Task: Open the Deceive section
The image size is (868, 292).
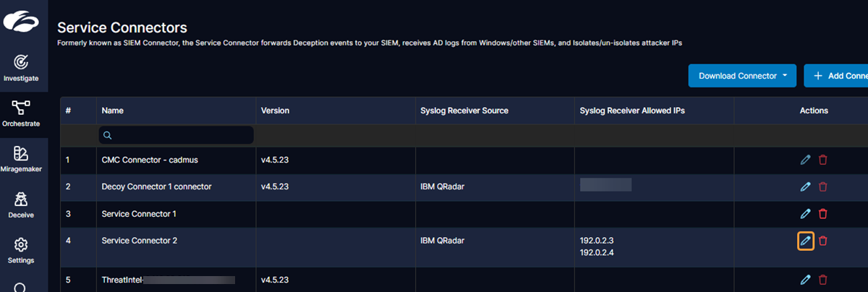Action: coord(21,205)
